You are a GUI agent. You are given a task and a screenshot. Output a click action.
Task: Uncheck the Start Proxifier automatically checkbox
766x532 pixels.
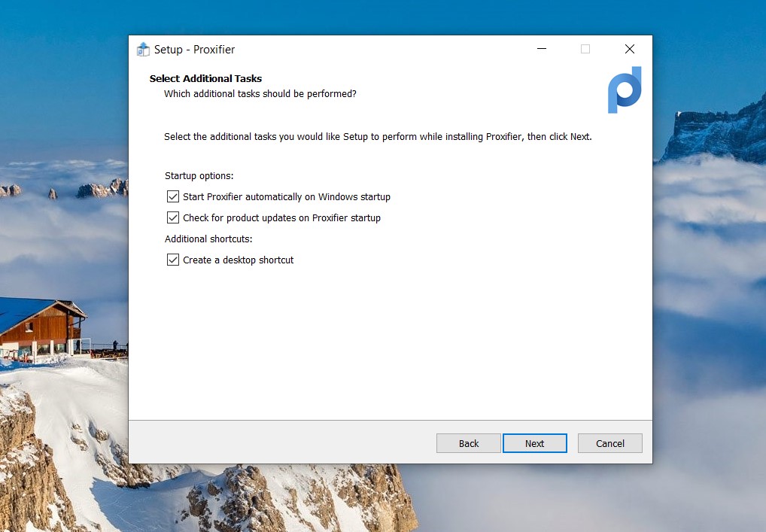click(173, 197)
